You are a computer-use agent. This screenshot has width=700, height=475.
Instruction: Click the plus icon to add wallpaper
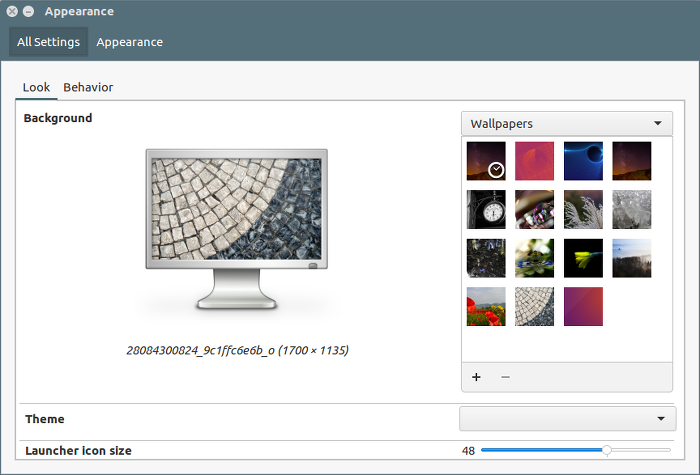pyautogui.click(x=476, y=377)
